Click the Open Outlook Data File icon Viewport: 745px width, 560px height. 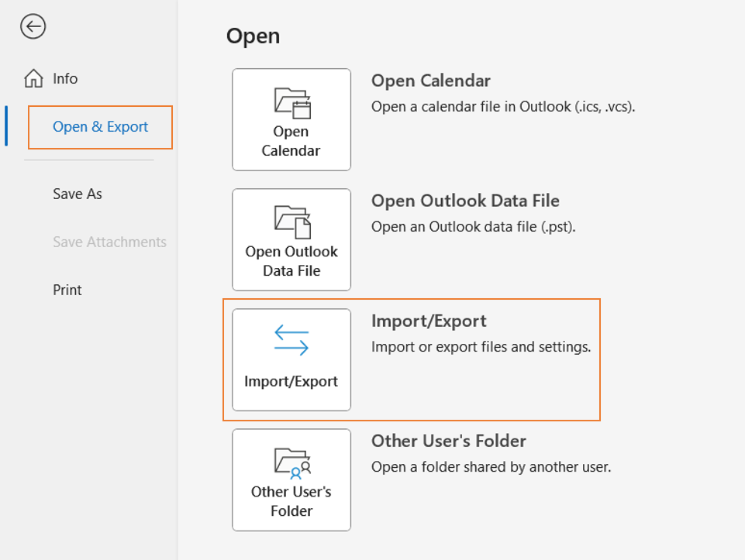pos(292,222)
